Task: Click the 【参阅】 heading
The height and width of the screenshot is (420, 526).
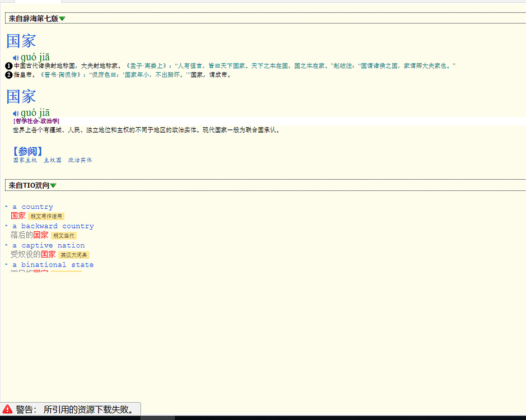Action: (x=27, y=151)
